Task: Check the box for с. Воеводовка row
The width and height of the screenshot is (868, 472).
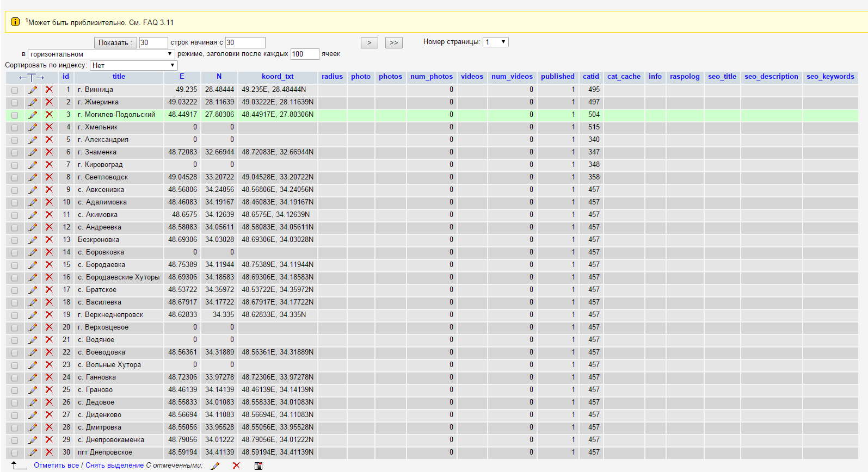Action: click(15, 353)
